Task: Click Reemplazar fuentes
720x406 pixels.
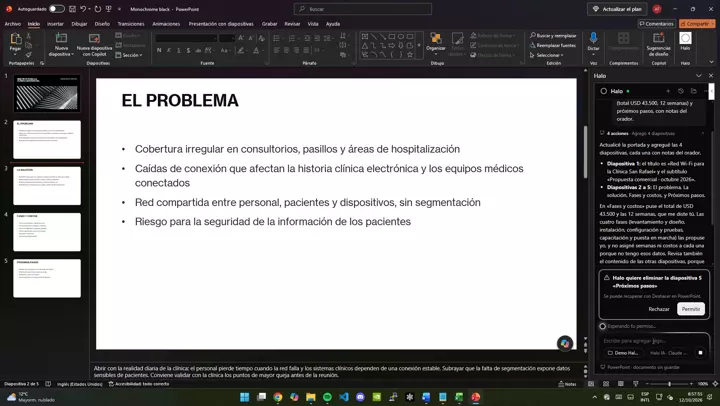Action: pos(553,45)
